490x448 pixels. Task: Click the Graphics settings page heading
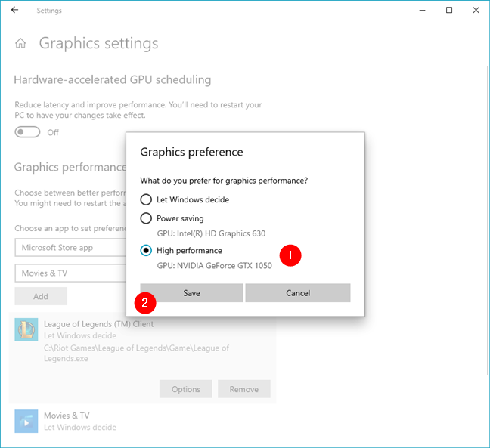coord(99,43)
